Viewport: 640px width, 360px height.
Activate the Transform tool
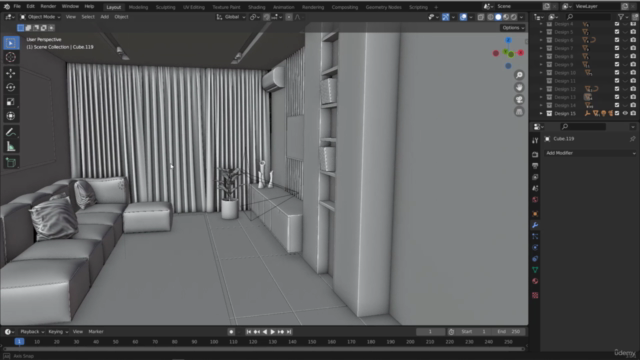coord(11,116)
